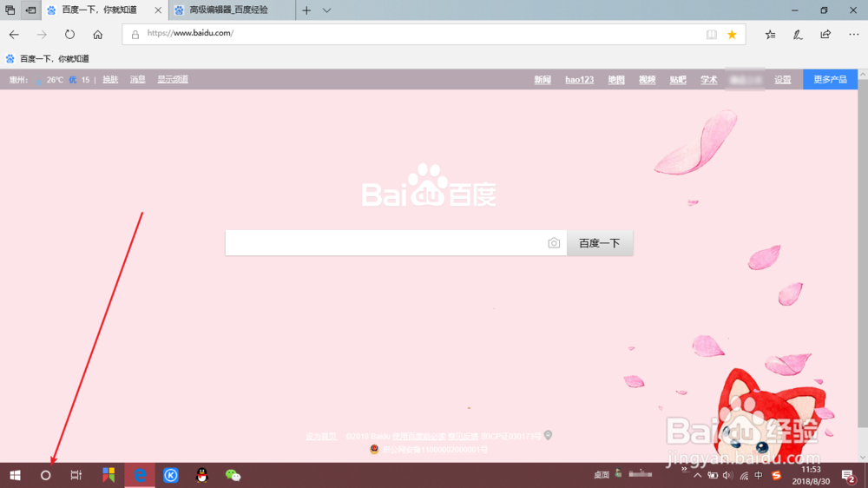Screen dimensions: 868x488
Task: Click the 桌面 toolbar on taskbar
Action: [x=602, y=475]
